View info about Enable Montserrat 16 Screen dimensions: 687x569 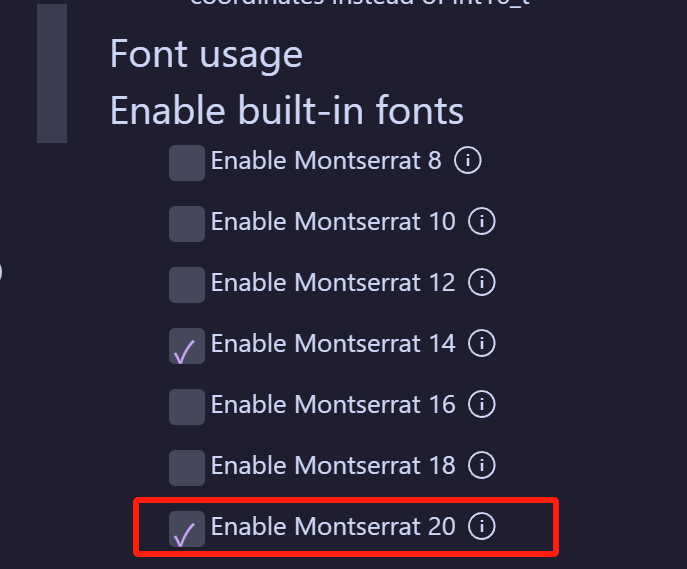click(482, 405)
